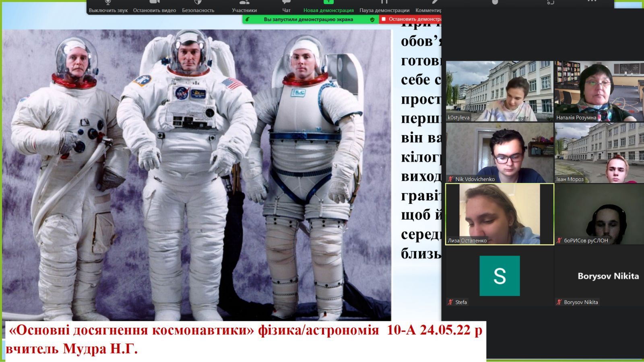644x362 pixels.
Task: Click the remote control mouse icon
Action: click(x=495, y=2)
